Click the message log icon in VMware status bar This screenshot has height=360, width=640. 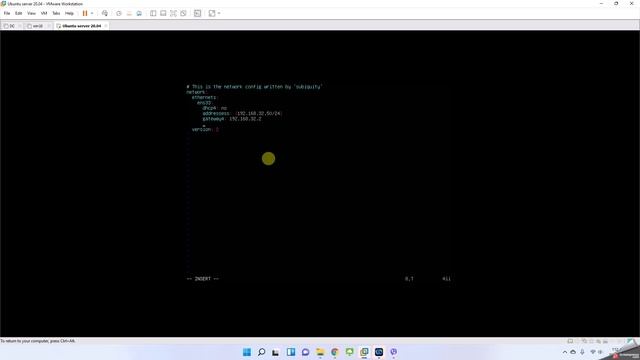(571, 341)
